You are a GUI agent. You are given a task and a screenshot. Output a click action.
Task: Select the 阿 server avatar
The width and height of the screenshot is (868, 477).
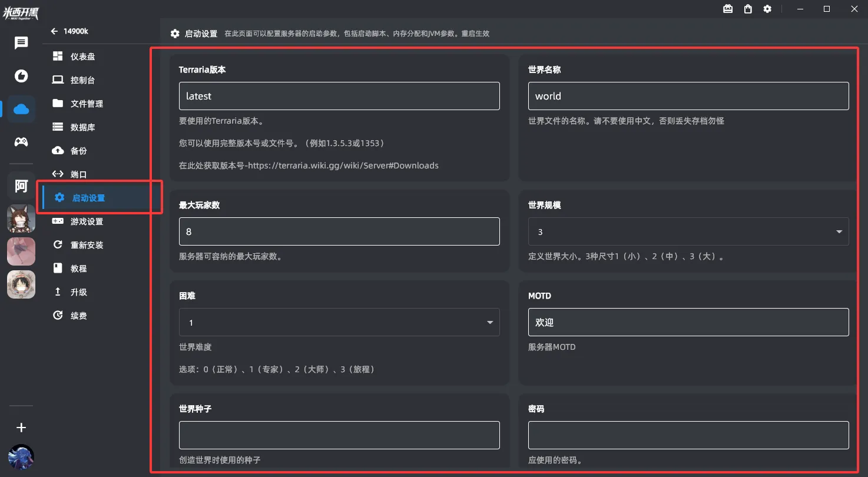click(x=21, y=186)
